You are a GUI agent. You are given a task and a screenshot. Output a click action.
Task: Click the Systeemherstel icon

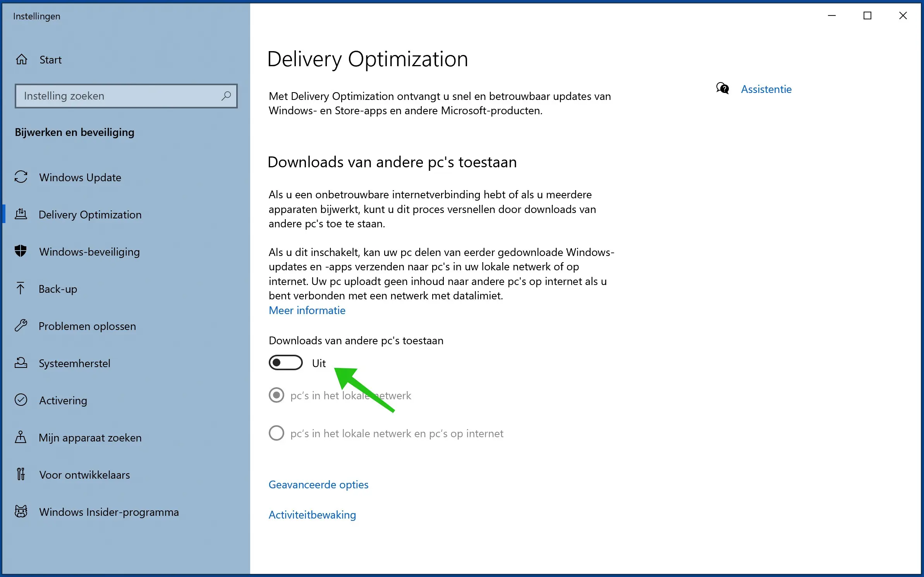tap(21, 363)
